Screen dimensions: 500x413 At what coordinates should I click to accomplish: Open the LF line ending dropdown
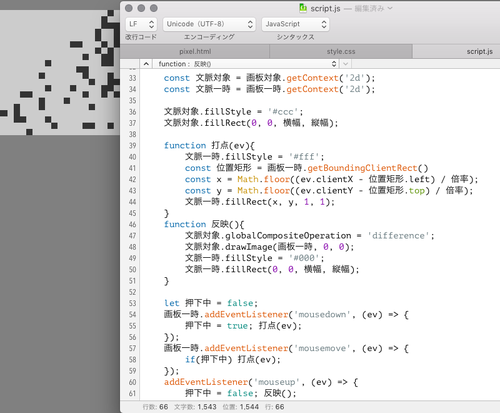[141, 24]
